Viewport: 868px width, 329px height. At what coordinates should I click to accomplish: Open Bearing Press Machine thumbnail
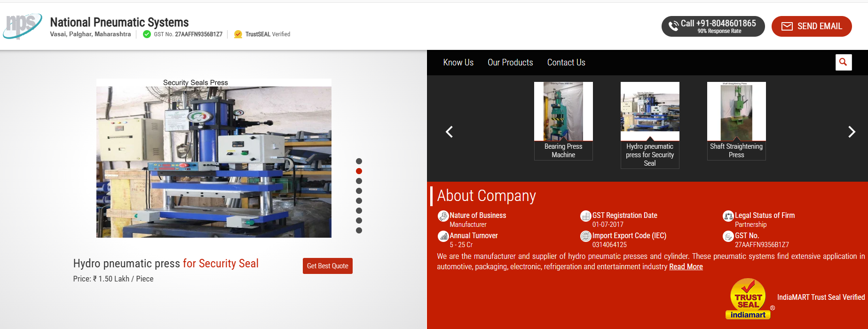click(563, 111)
